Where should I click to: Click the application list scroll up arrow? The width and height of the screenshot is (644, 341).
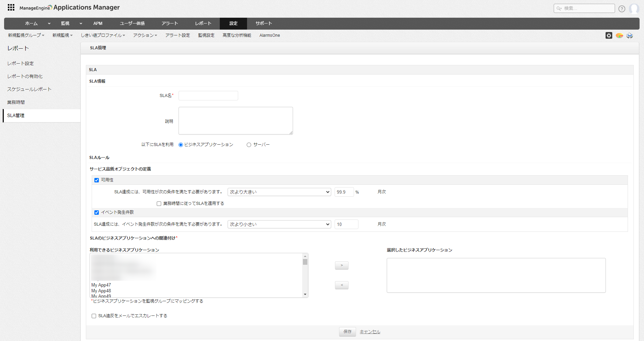[305, 256]
